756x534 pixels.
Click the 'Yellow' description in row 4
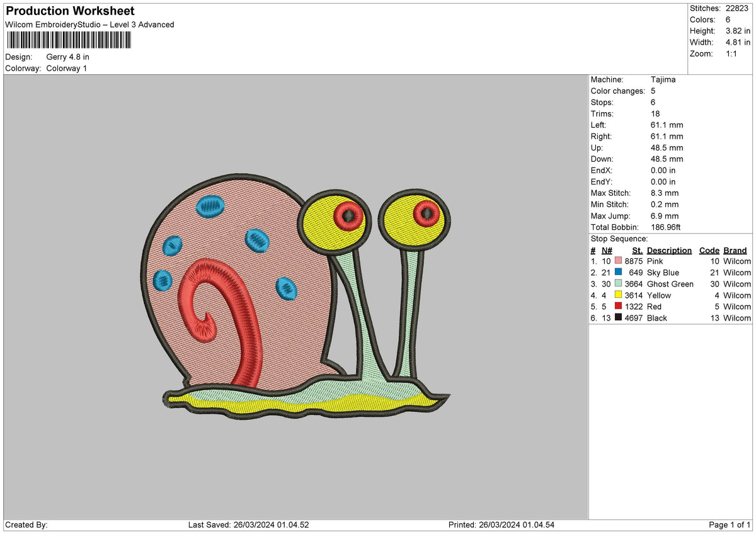[659, 295]
